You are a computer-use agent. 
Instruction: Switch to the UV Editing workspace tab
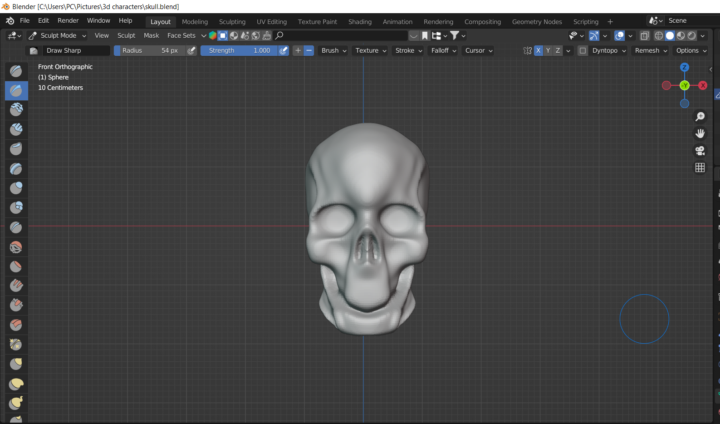[x=271, y=21]
